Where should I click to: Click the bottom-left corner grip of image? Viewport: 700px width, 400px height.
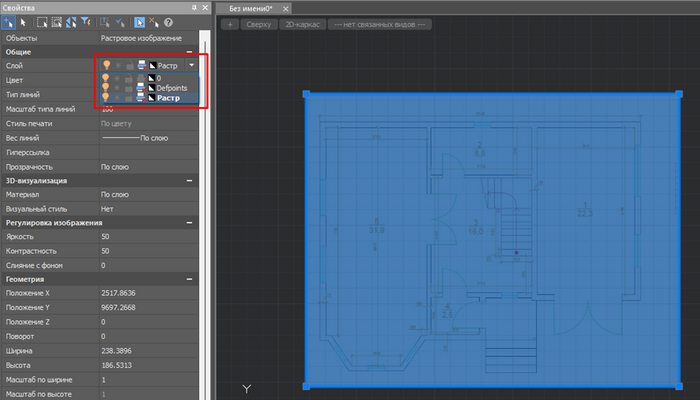(x=306, y=388)
